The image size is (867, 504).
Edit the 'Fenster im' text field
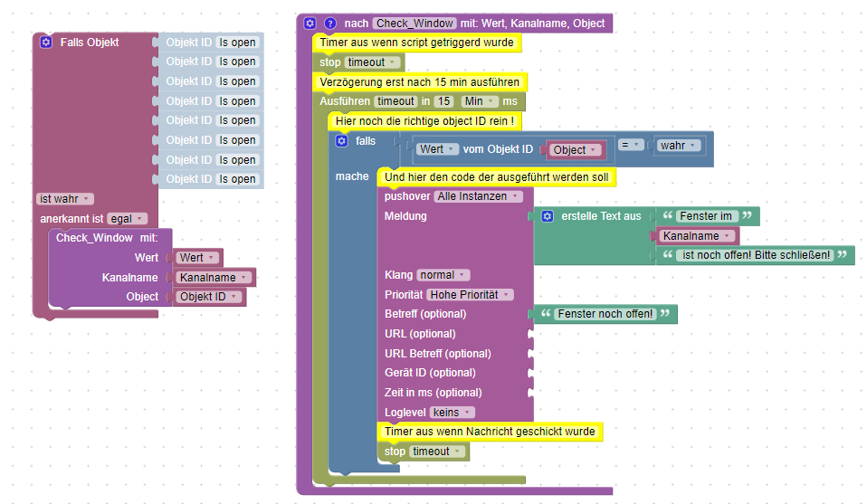point(706,216)
